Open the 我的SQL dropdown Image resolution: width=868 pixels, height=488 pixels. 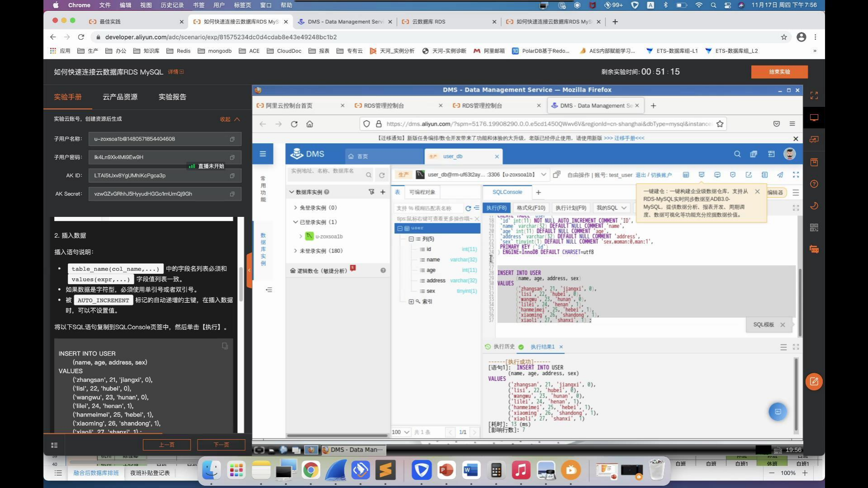[x=611, y=208]
